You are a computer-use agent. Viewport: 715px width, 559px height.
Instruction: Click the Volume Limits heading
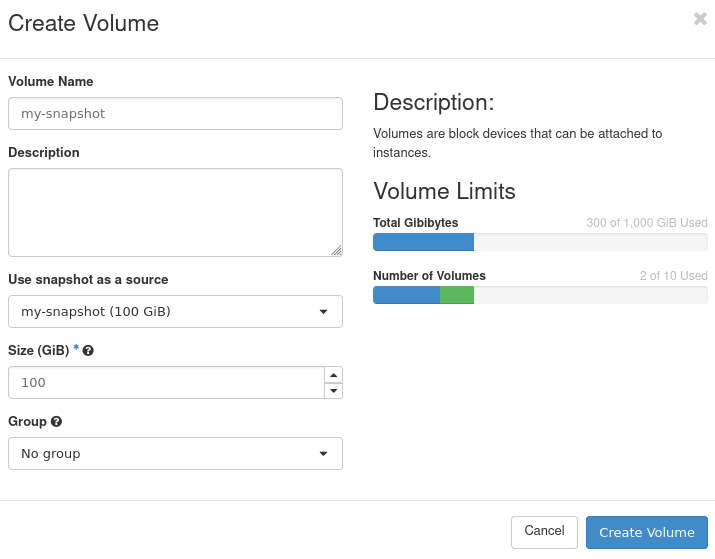click(x=444, y=191)
